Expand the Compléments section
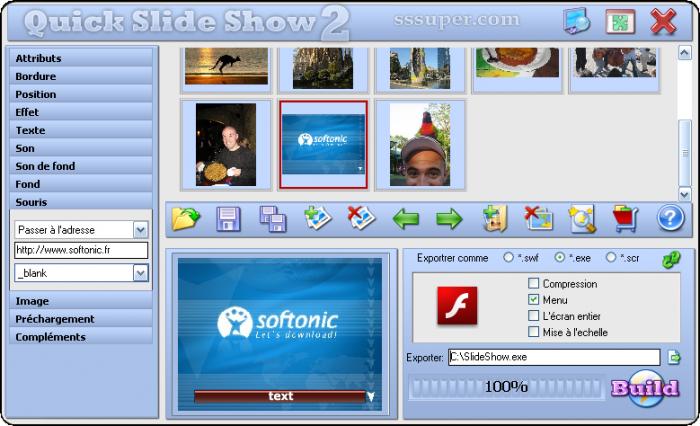700x426 pixels. pos(81,337)
